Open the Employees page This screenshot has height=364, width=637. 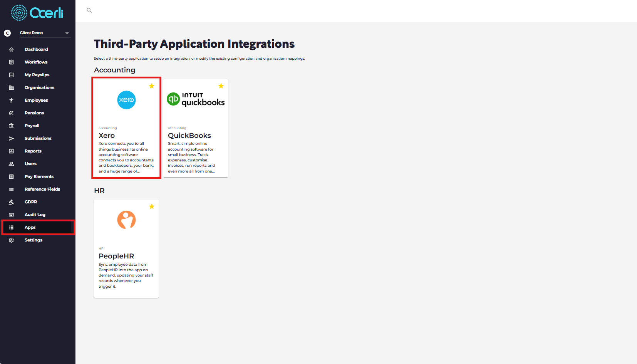tap(36, 100)
